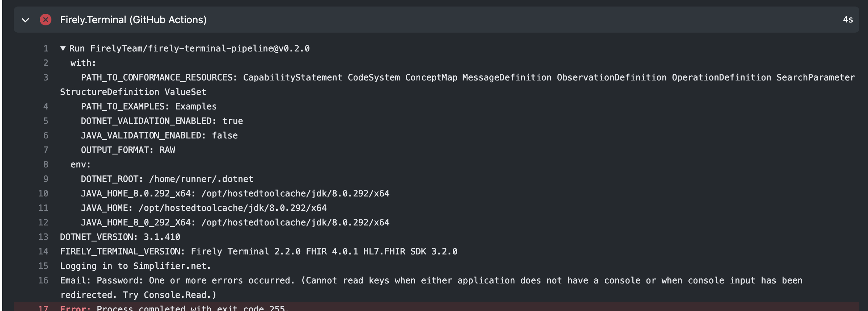Click line number 4
Screen dimensions: 868x311
click(x=46, y=107)
